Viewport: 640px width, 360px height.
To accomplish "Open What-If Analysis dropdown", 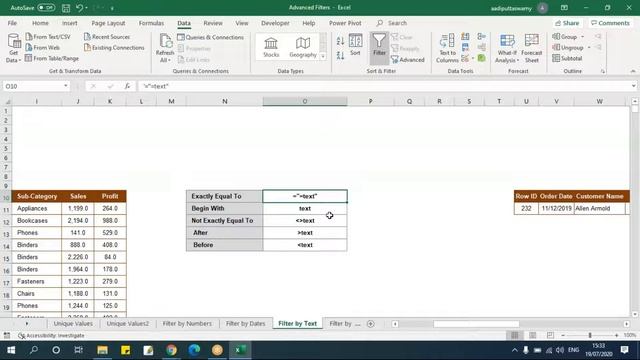I will 507,48.
